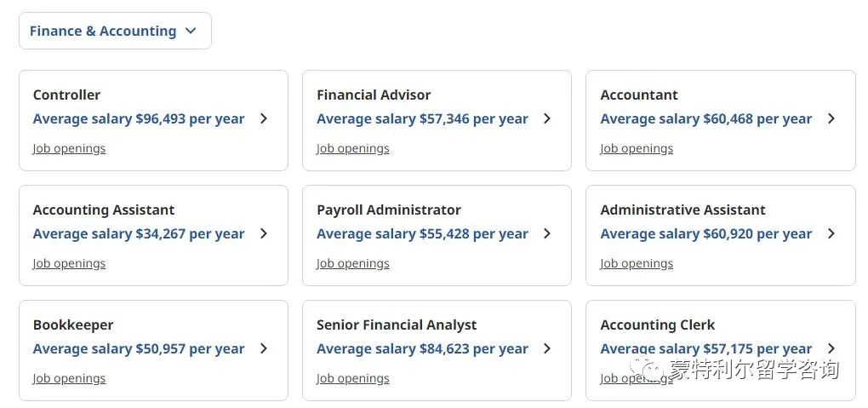868x408 pixels.
Task: View Job openings for Accounting Assistant
Action: click(x=69, y=263)
